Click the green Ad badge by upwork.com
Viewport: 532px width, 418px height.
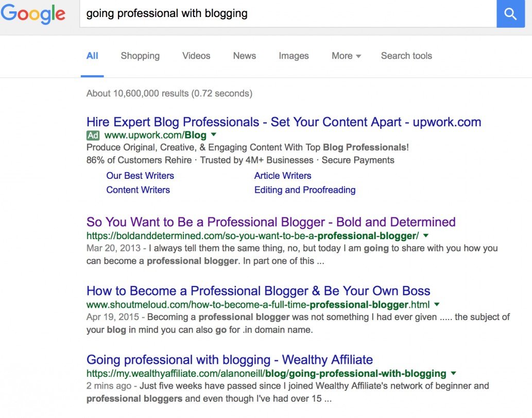pos(93,135)
